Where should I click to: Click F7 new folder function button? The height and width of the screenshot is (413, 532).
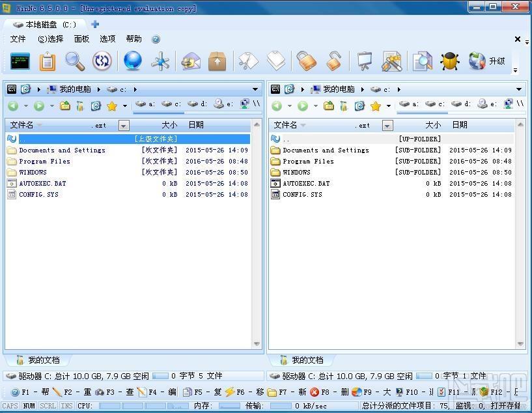(287, 392)
